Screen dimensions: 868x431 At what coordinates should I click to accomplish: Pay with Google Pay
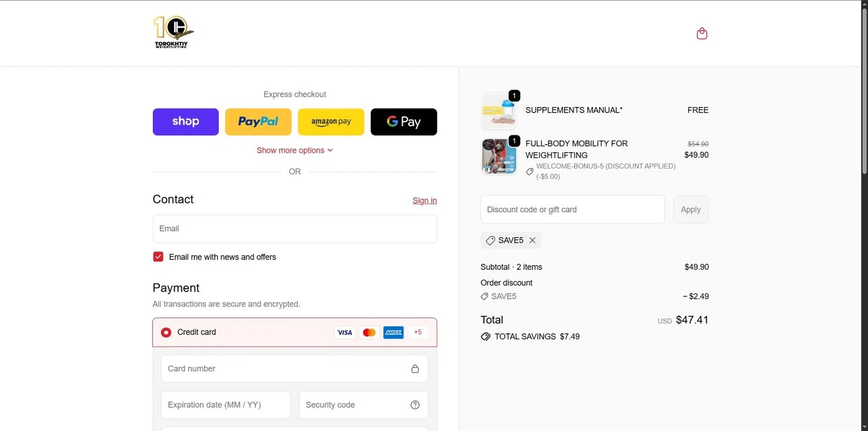pyautogui.click(x=404, y=121)
